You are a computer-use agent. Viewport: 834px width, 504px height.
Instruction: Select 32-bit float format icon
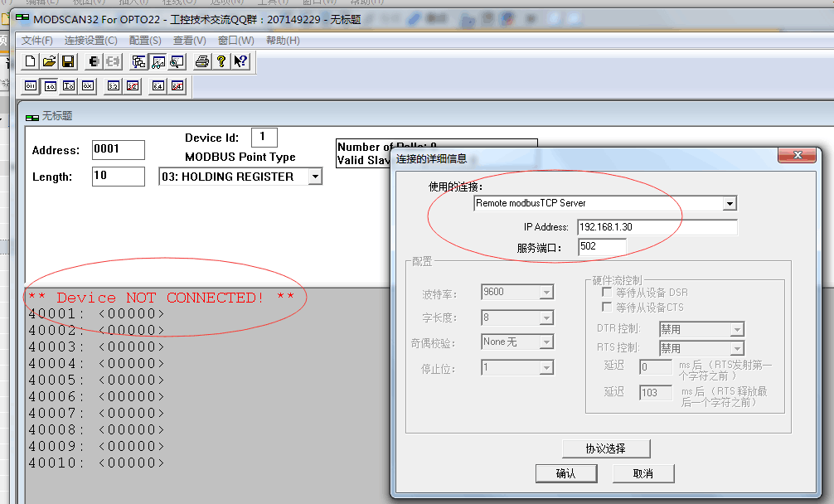113,85
